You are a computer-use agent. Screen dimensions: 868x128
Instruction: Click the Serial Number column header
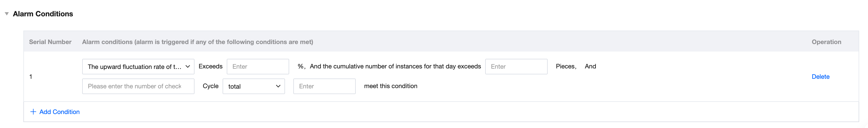click(50, 42)
